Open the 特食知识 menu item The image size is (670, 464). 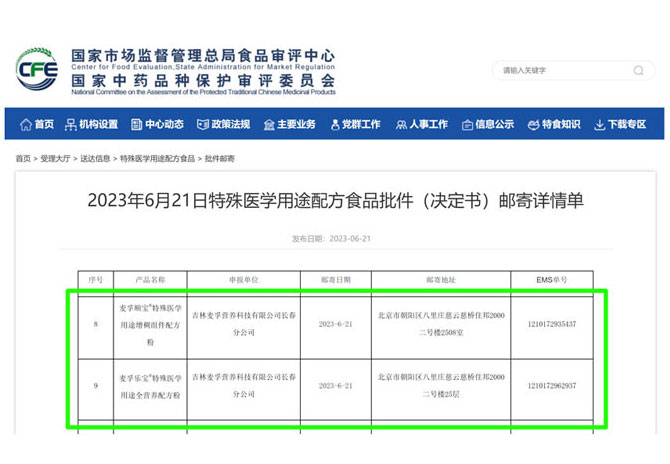coord(554,124)
